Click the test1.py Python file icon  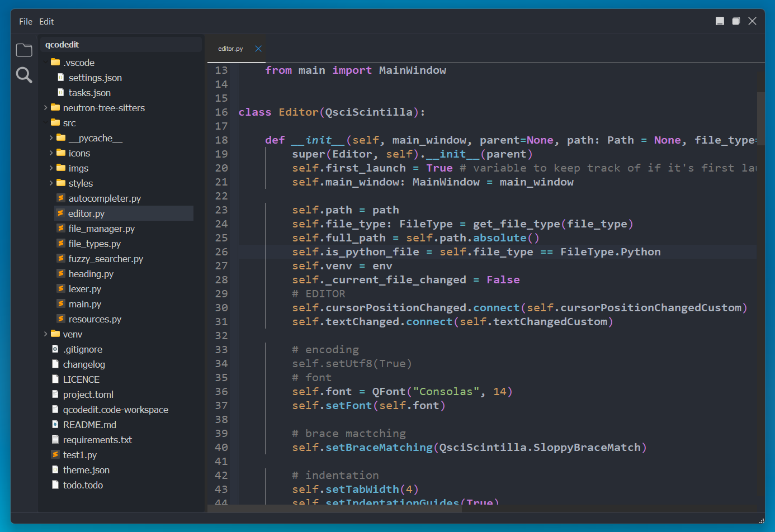point(55,454)
